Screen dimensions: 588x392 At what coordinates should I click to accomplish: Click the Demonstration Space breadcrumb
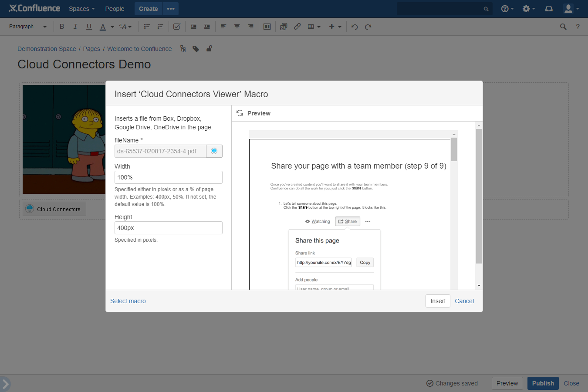(47, 49)
